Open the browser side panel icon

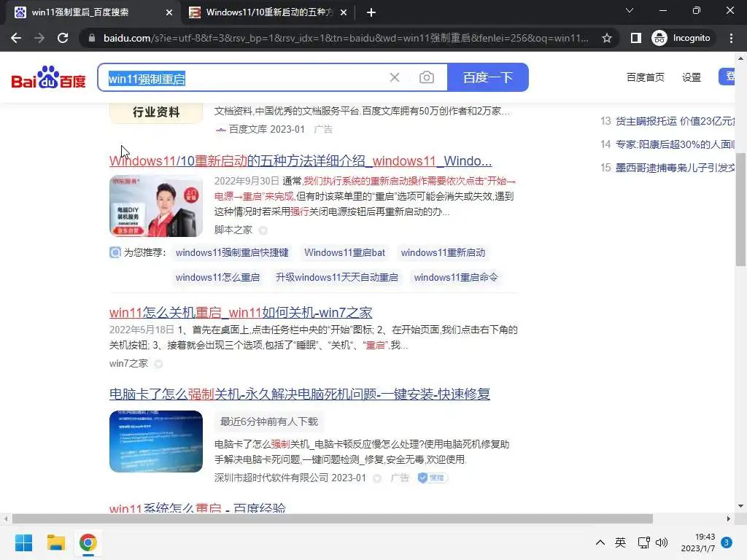(x=635, y=38)
